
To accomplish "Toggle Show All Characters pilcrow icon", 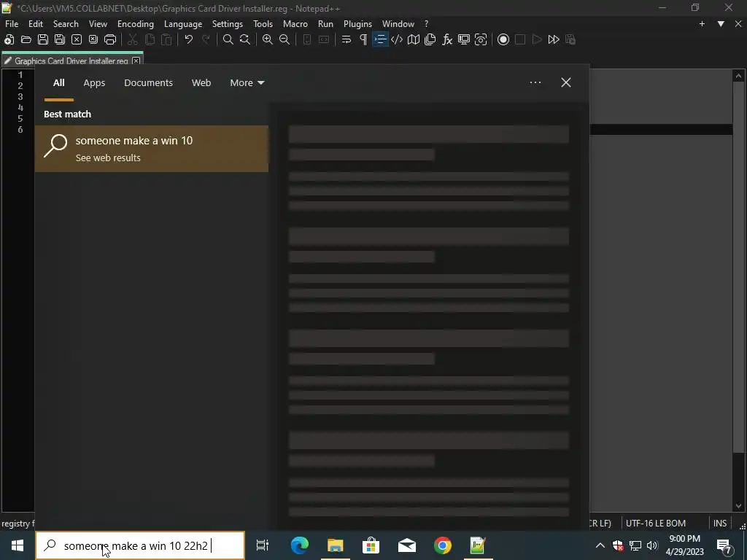I will pos(363,39).
